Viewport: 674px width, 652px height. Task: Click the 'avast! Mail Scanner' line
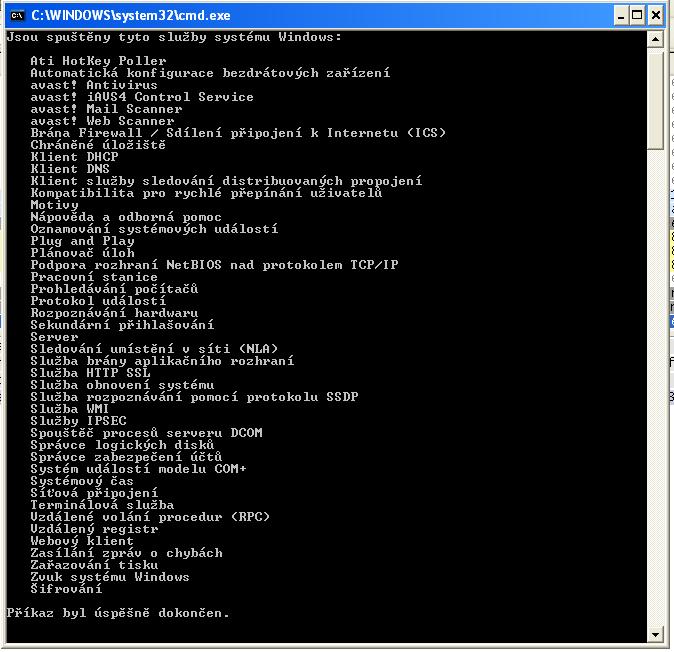[x=106, y=109]
